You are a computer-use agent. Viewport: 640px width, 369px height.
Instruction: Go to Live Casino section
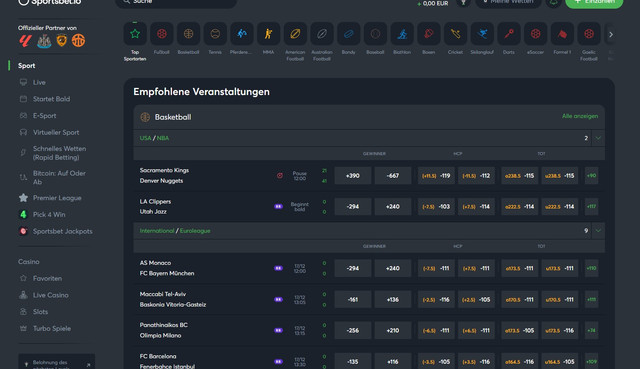(51, 295)
